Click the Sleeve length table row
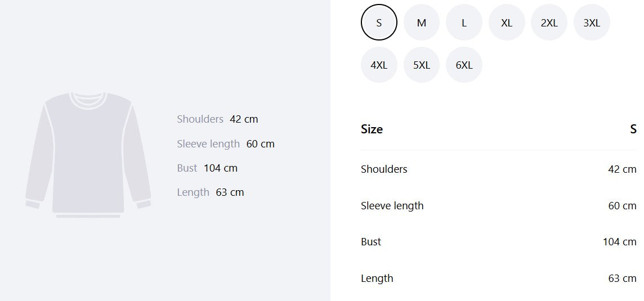The width and height of the screenshot is (644, 301). click(499, 205)
